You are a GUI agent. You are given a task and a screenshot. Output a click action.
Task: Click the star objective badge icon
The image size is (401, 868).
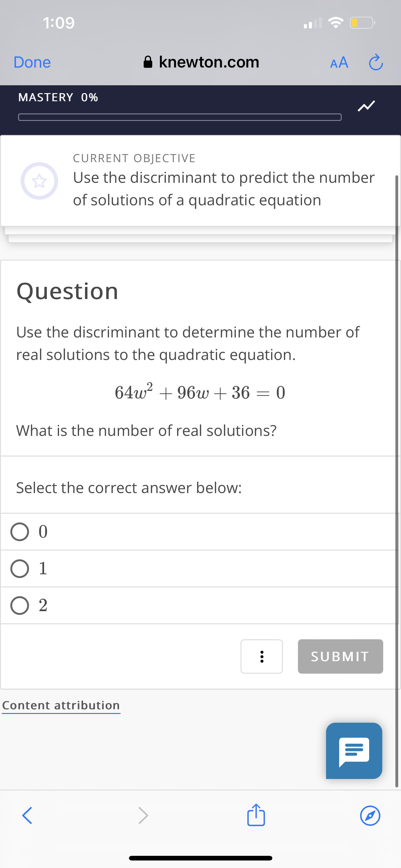click(39, 181)
